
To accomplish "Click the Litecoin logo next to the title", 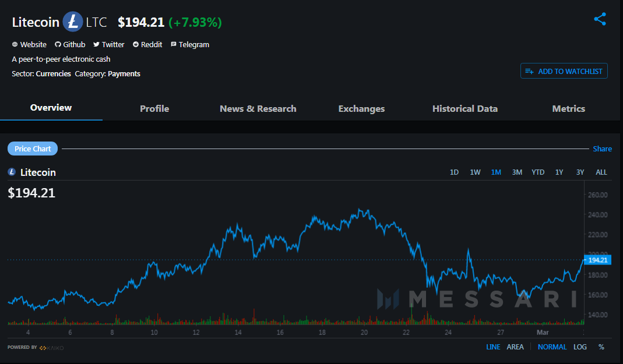I will coord(73,22).
